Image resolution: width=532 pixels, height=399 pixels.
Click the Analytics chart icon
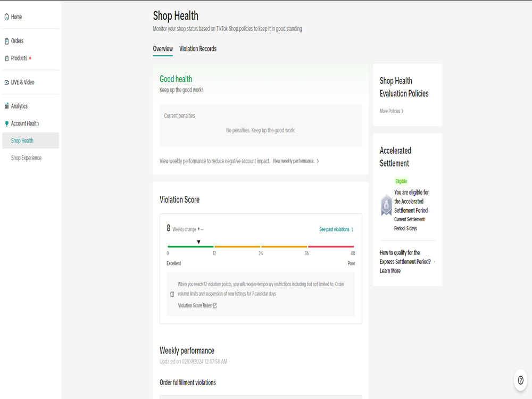(6, 106)
